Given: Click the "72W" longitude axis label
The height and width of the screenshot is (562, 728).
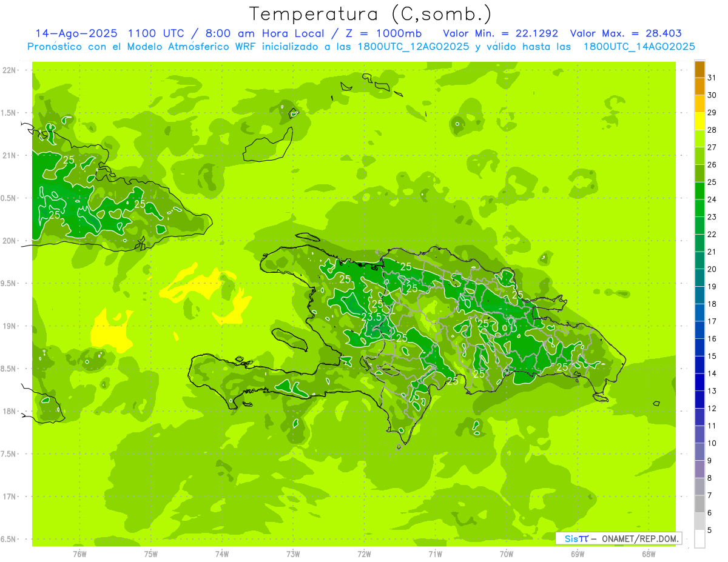Looking at the screenshot, I should (365, 554).
